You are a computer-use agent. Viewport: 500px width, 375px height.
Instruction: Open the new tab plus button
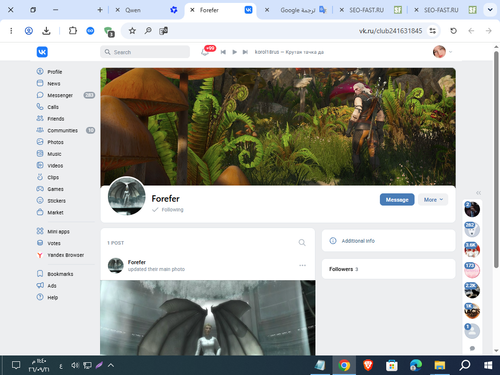100,10
